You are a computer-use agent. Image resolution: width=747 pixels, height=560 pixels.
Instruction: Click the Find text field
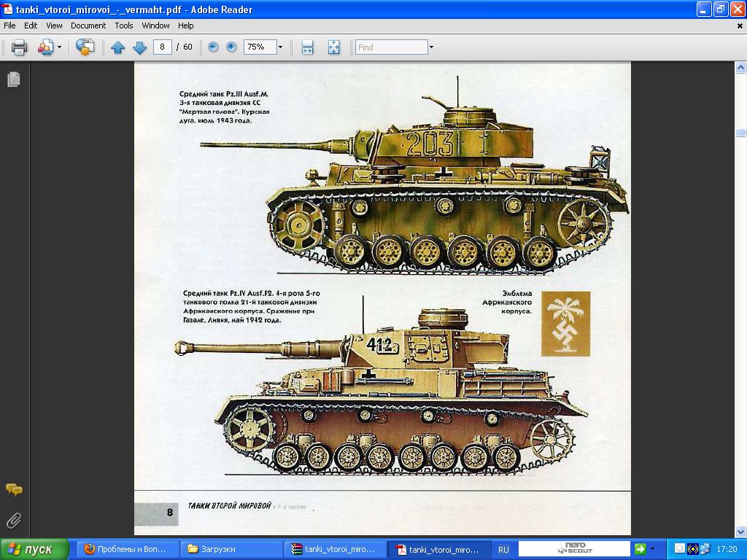tap(391, 47)
